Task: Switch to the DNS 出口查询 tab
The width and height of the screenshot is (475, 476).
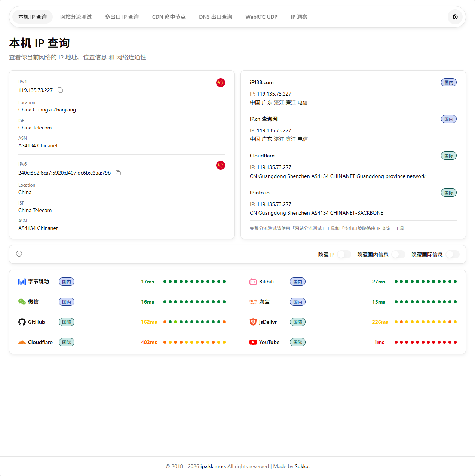Action: [215, 17]
